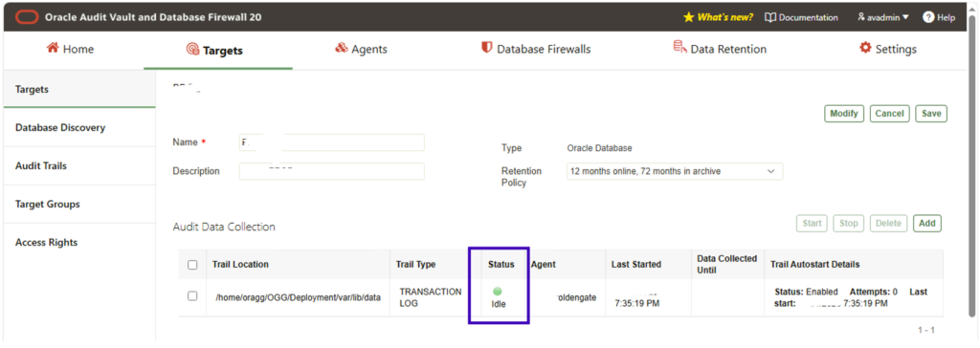The width and height of the screenshot is (980, 348).
Task: Click the Status: Enabled autostart text
Action: (806, 292)
